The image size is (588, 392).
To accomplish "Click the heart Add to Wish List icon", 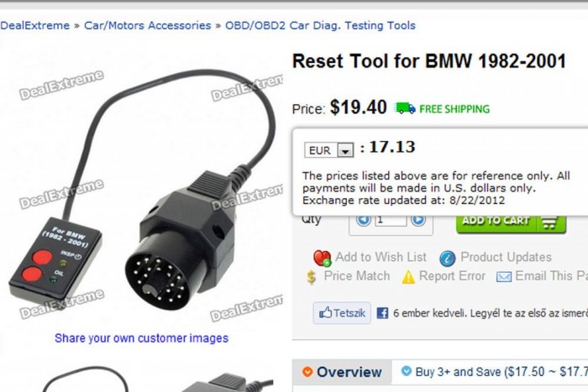I will (x=322, y=258).
